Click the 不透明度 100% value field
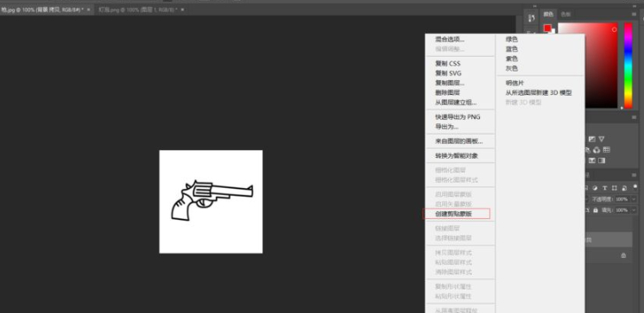644x313 pixels. point(622,199)
